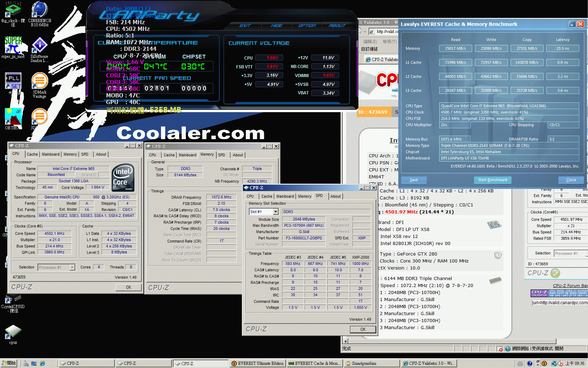Click OK in the SPD CPU-Z window
588x368 pixels.
click(363, 329)
